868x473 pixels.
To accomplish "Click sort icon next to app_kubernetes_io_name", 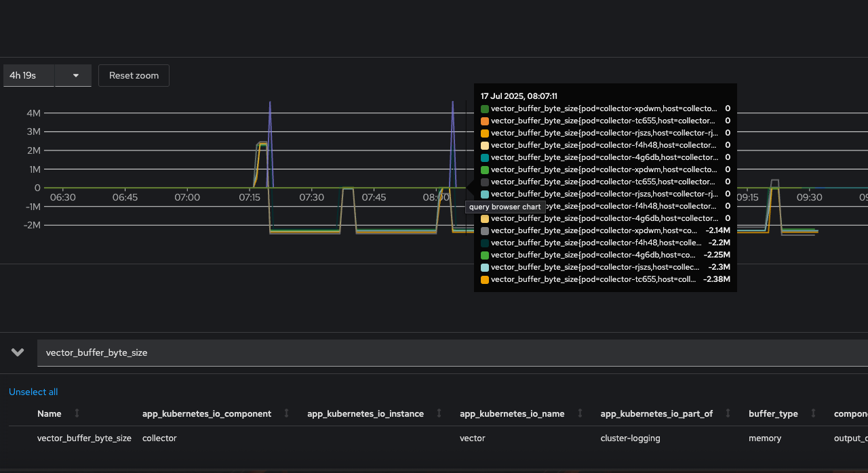I will tap(580, 413).
